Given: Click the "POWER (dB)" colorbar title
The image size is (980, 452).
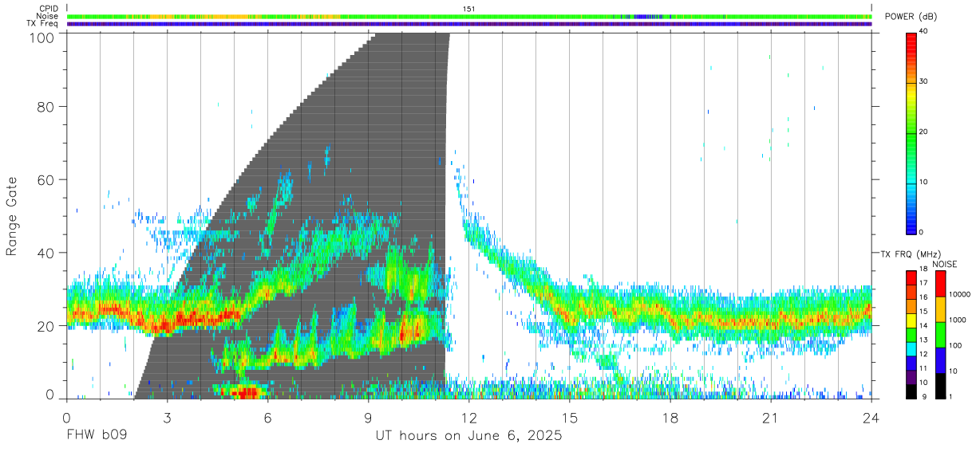Looking at the screenshot, I should [911, 17].
